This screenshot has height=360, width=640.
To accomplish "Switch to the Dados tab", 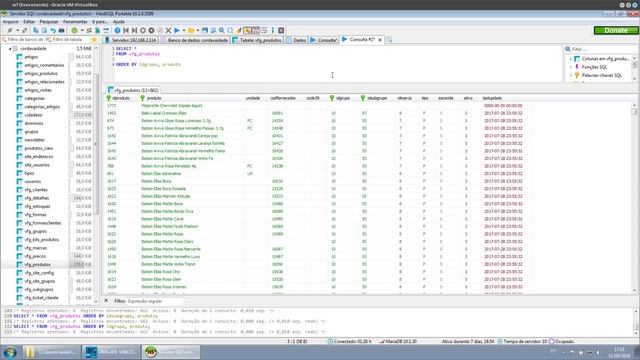I will (x=296, y=40).
